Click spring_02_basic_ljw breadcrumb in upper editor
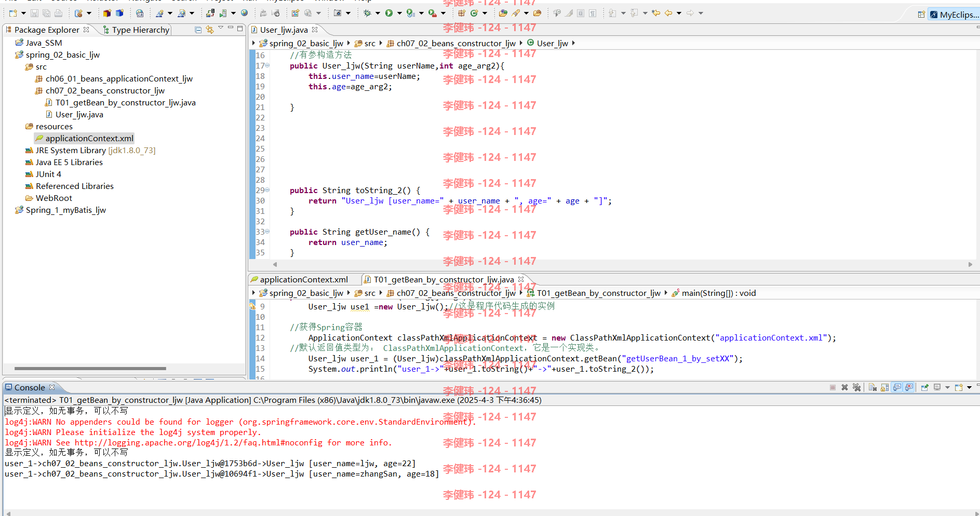Viewport: 980px width, 516px height. (301, 43)
